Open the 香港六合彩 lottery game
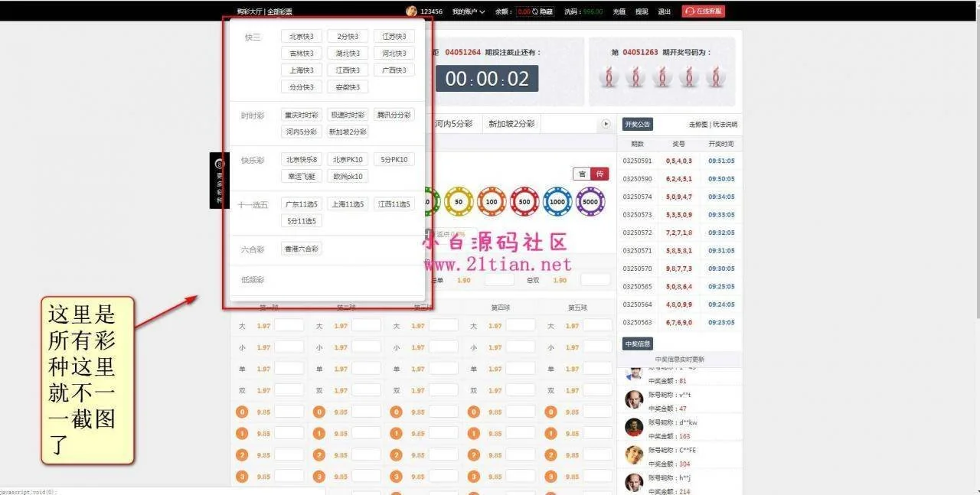Image resolution: width=980 pixels, height=495 pixels. 302,249
